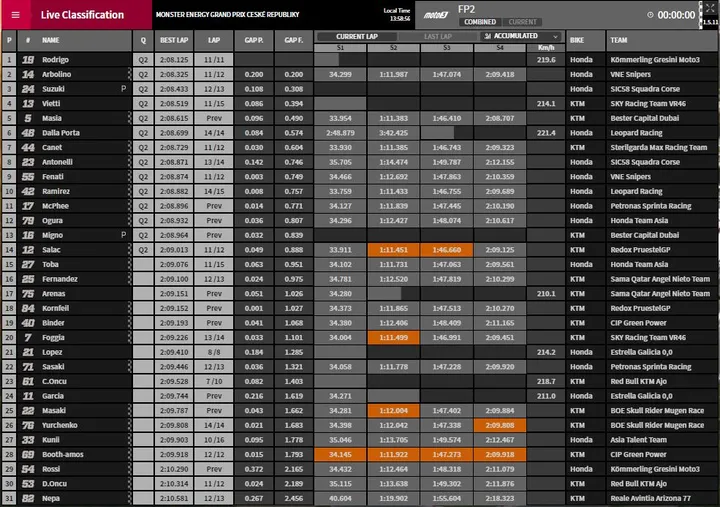
Task: Toggle fullscreen mode icon
Action: point(710,8)
